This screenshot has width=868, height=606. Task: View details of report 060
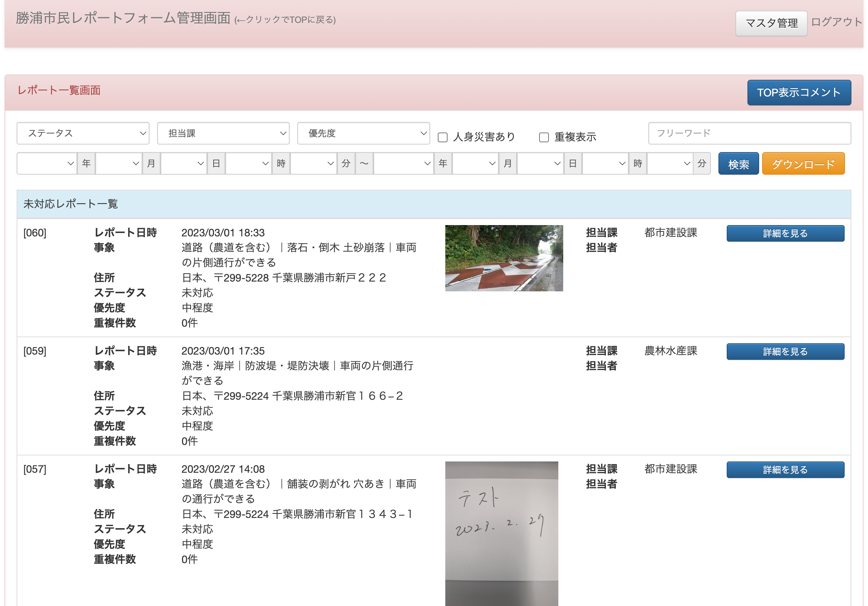coord(785,233)
